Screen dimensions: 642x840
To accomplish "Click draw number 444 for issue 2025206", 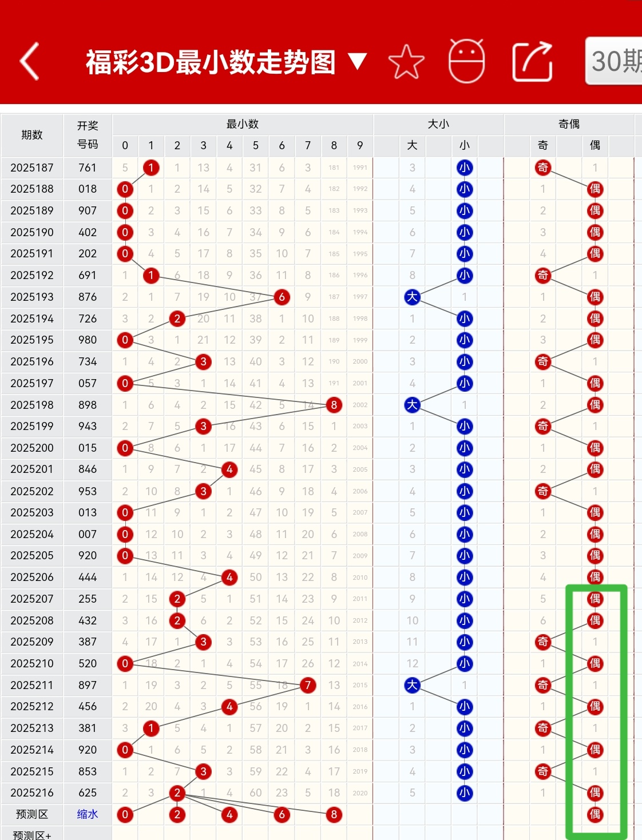I will (x=88, y=577).
